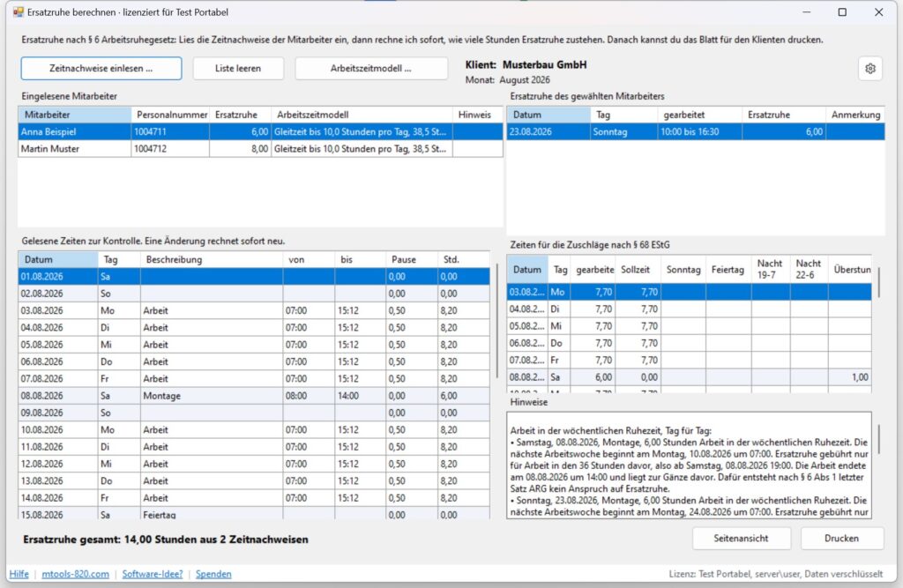Viewport: 903px width, 588px height.
Task: Click Software-Idee? link
Action: click(152, 574)
